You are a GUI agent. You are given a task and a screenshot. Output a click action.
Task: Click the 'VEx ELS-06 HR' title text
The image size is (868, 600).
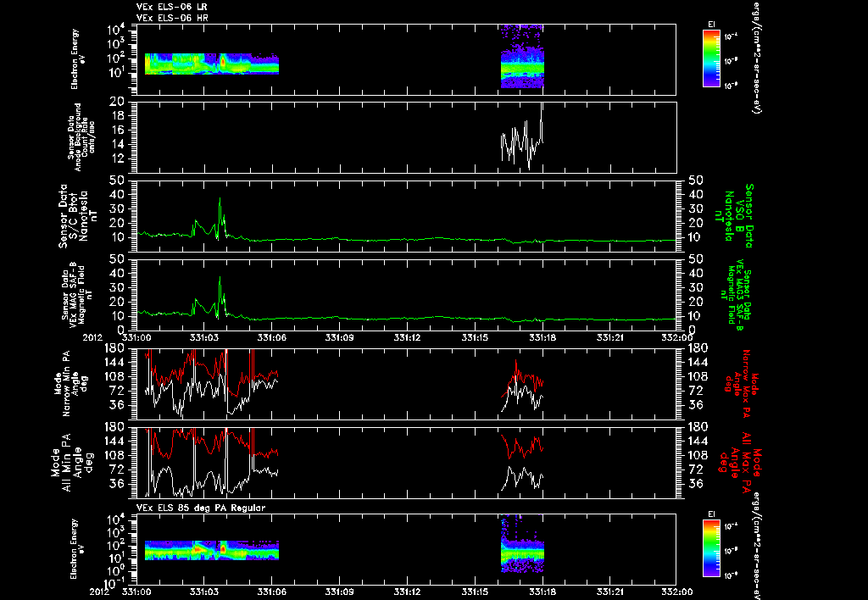point(171,19)
